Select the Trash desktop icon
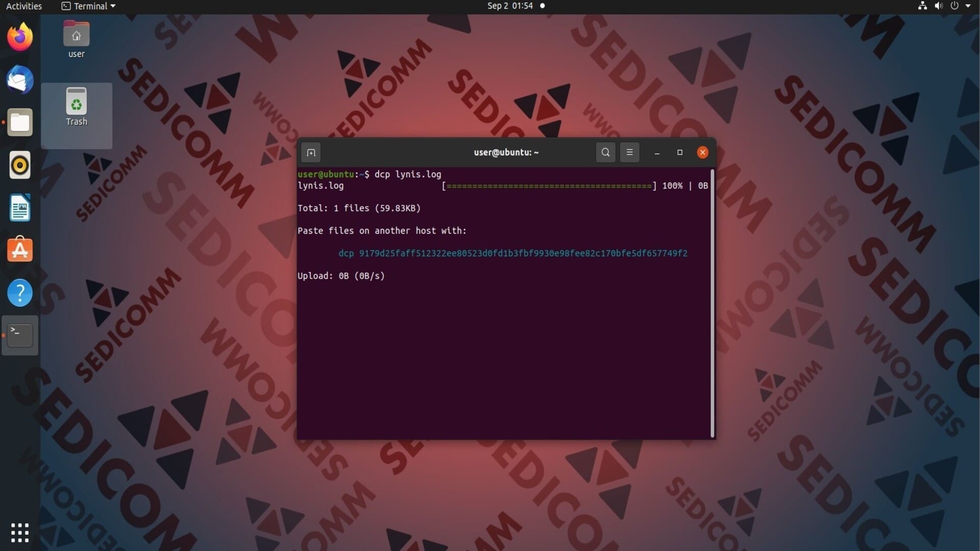 pyautogui.click(x=76, y=107)
